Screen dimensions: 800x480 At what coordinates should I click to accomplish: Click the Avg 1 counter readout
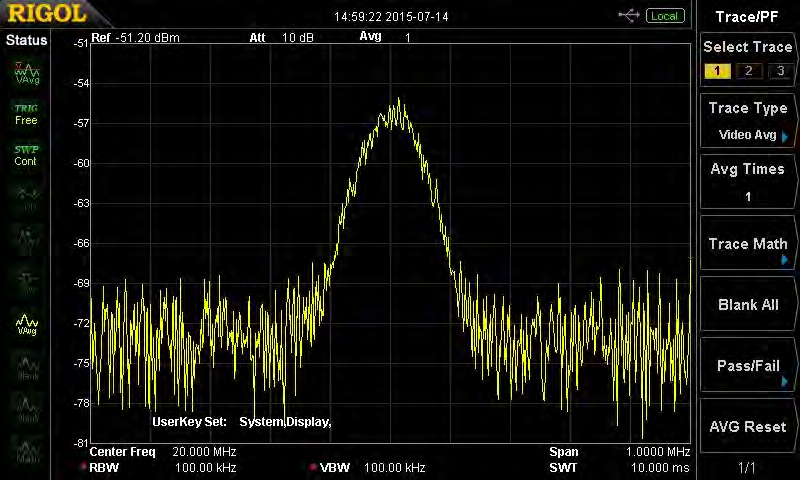coord(385,37)
